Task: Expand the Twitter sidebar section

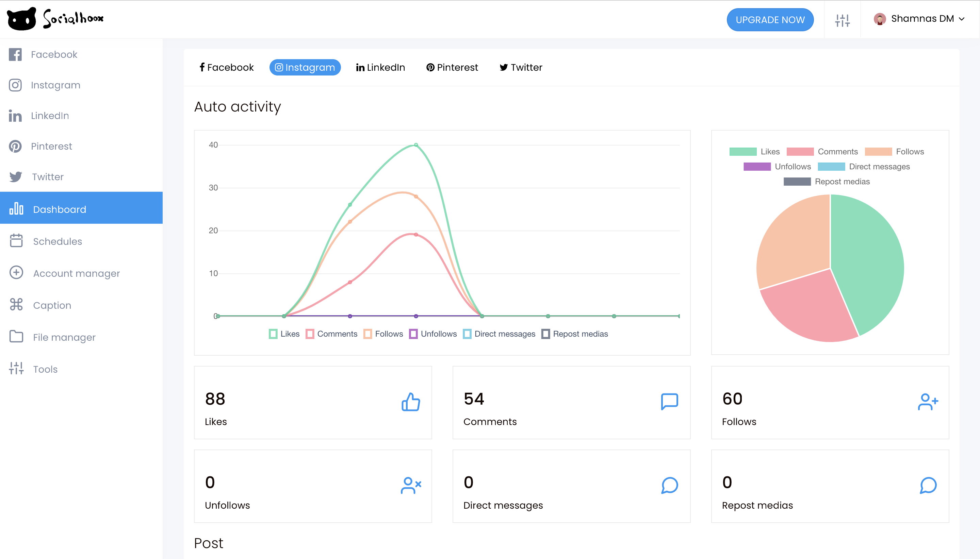Action: coord(47,177)
